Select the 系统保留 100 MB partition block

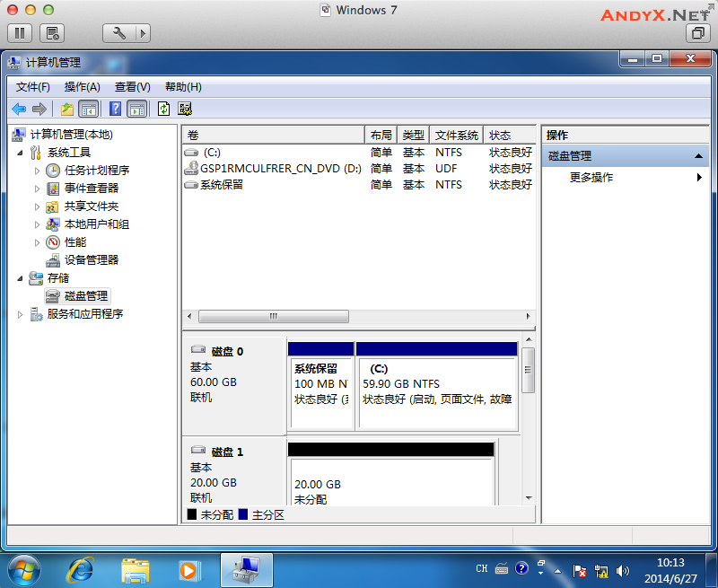[321, 387]
